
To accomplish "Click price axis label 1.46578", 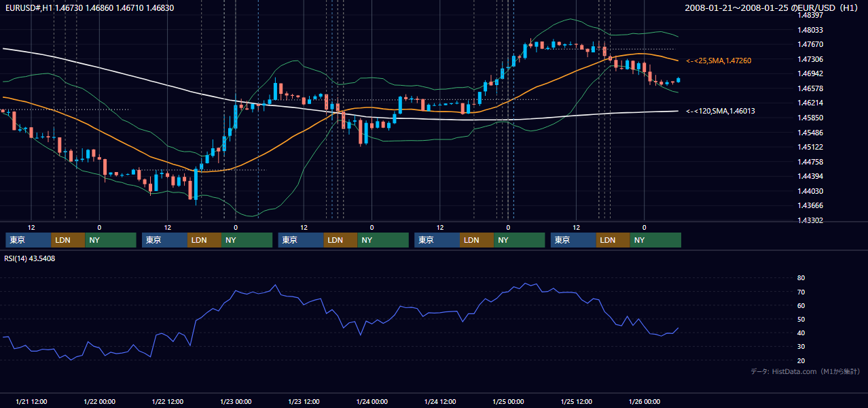I will click(810, 88).
